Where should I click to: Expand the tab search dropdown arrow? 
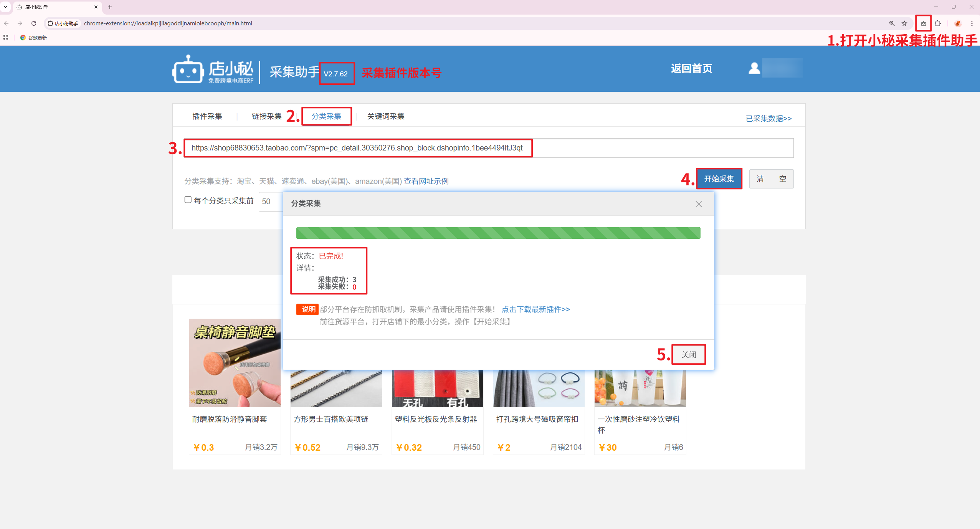[5, 7]
